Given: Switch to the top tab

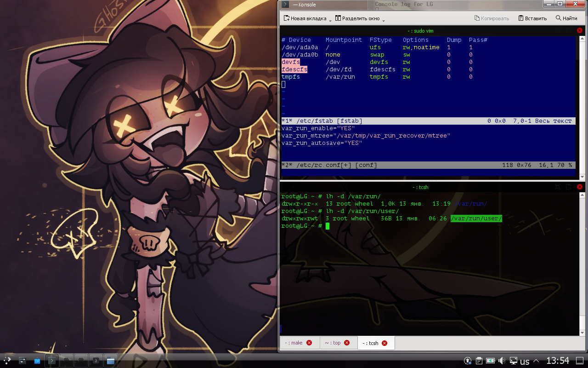Looking at the screenshot, I should pyautogui.click(x=338, y=343).
